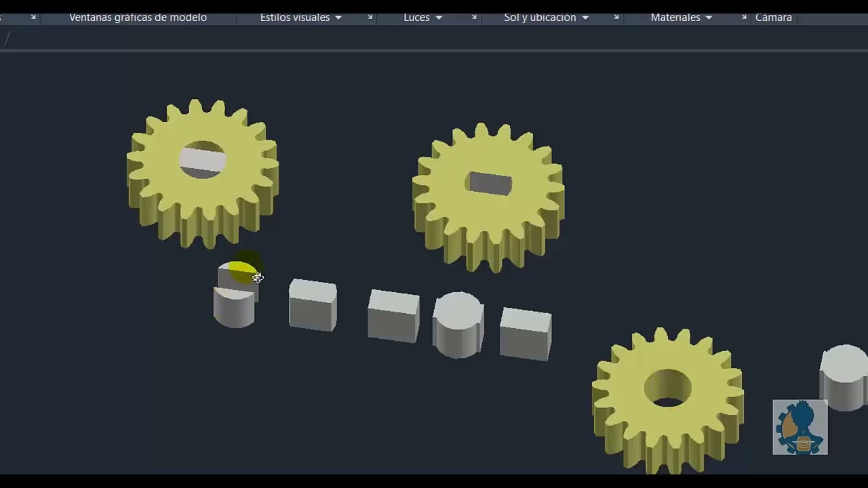Image resolution: width=868 pixels, height=488 pixels.
Task: Open Sol y ubicación dialog launcher arrow
Action: [x=616, y=17]
